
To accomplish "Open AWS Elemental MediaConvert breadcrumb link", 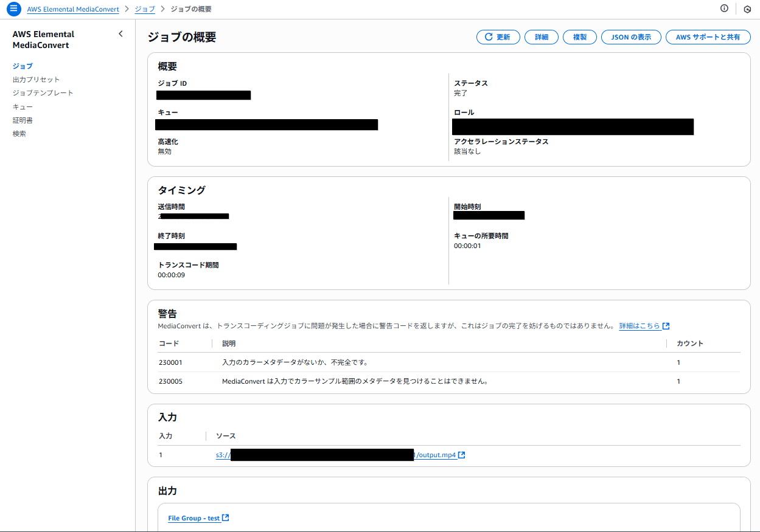I will (73, 10).
